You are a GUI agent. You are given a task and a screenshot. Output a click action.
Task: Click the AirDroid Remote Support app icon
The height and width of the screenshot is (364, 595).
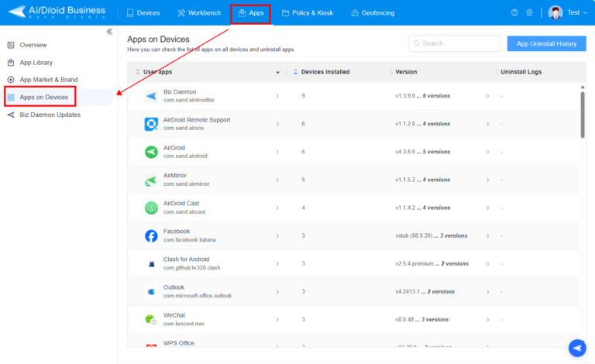coord(151,124)
